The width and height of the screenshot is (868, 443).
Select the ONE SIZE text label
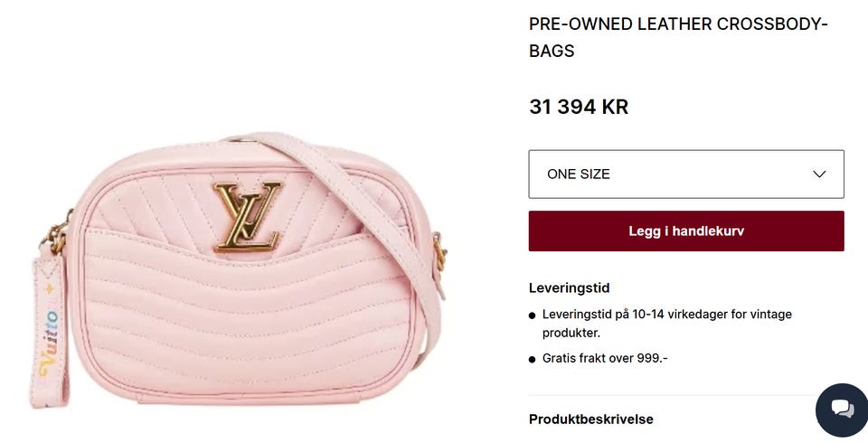tap(579, 174)
